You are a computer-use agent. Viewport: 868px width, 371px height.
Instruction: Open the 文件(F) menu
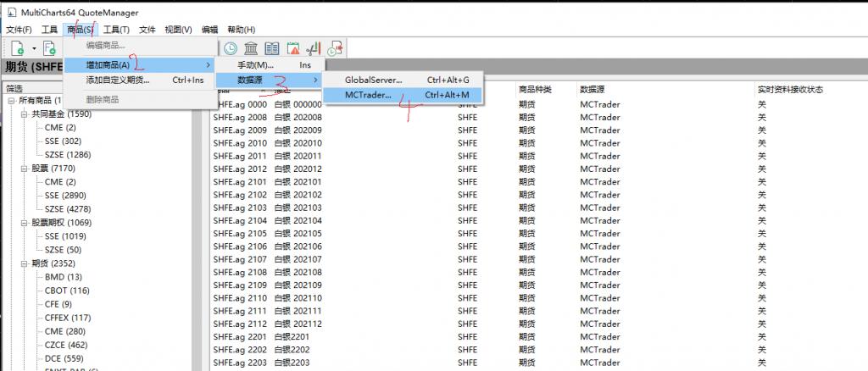[19, 30]
